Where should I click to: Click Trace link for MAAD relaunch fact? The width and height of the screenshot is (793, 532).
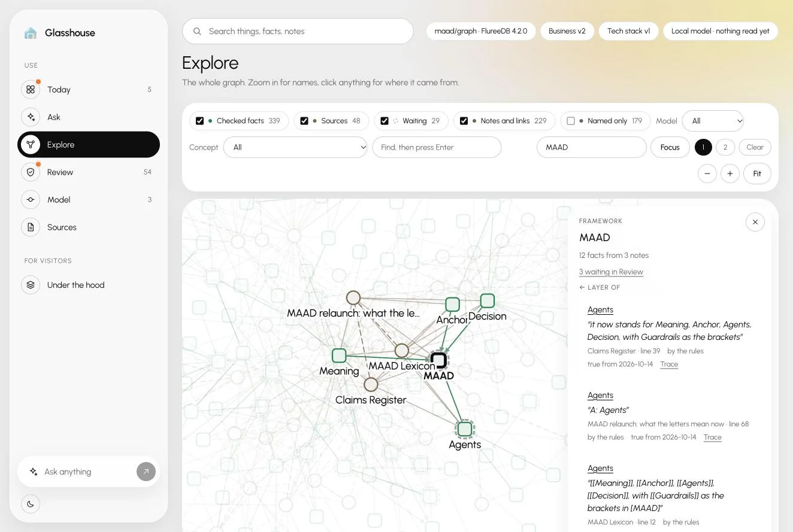(712, 437)
